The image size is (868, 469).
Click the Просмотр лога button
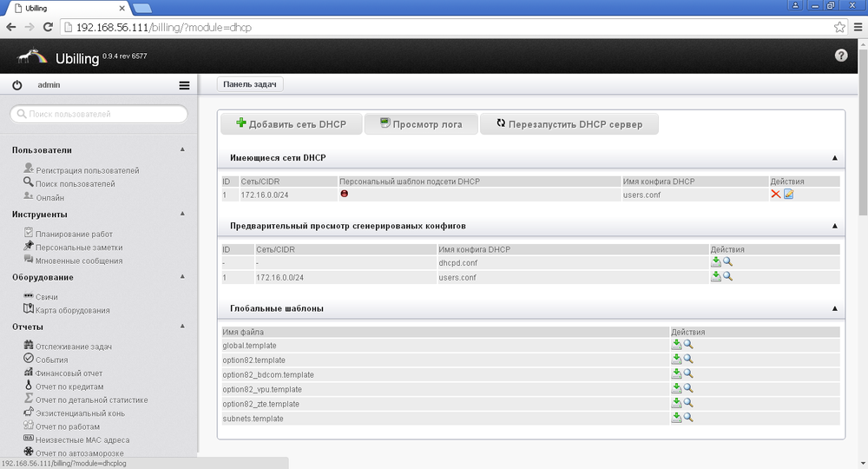[420, 124]
